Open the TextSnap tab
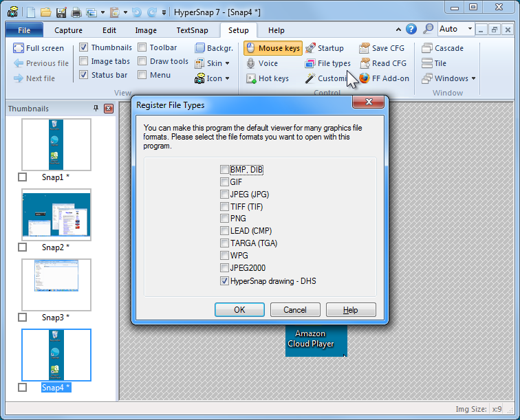Screen dimensions: 520x420 click(192, 30)
